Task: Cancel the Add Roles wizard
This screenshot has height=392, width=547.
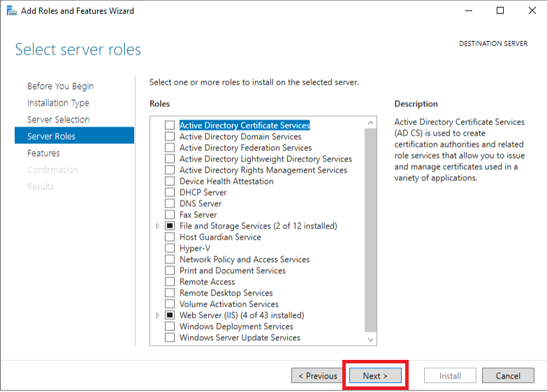Action: point(508,376)
